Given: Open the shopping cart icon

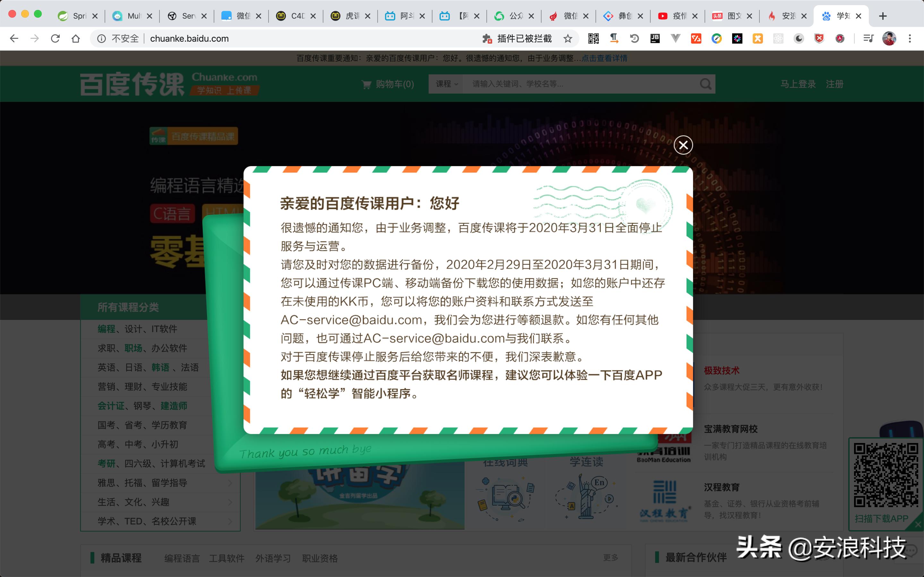Looking at the screenshot, I should coord(366,84).
